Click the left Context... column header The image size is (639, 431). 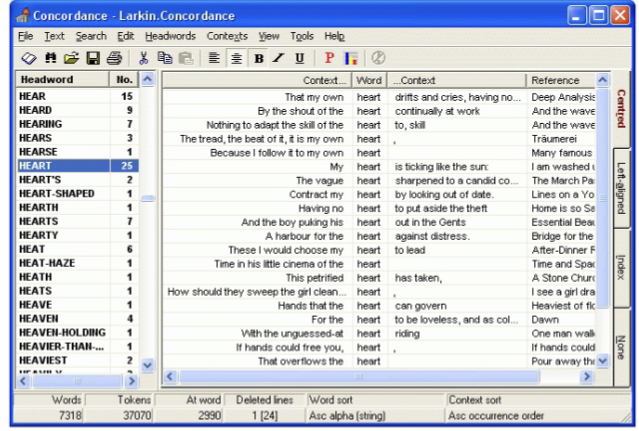click(x=257, y=80)
